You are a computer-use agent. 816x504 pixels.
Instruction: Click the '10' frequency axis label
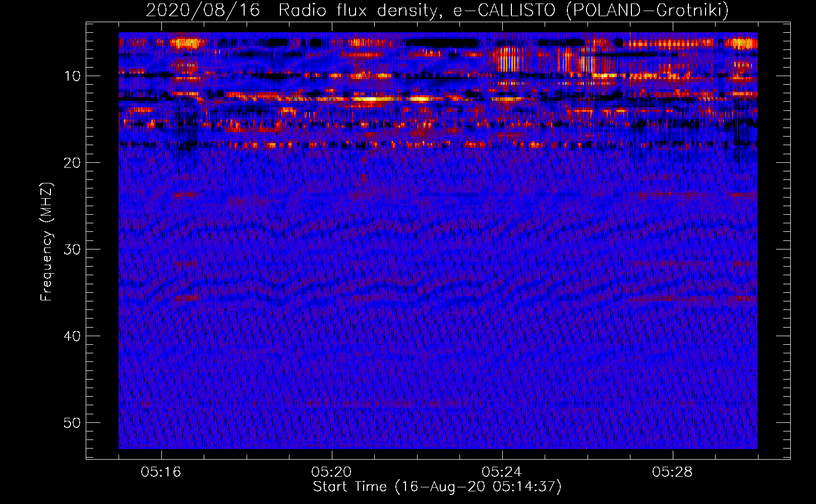click(x=73, y=76)
